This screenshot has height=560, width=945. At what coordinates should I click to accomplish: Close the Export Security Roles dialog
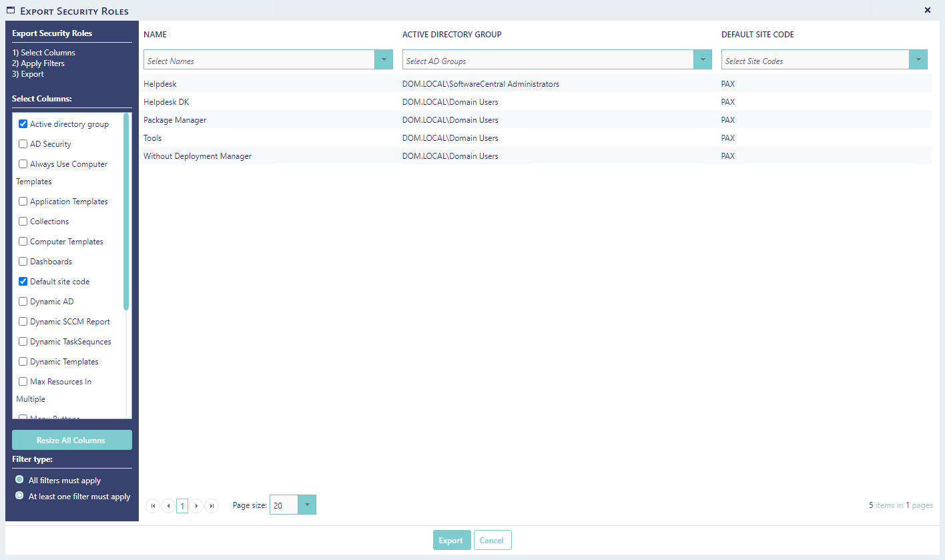928,10
